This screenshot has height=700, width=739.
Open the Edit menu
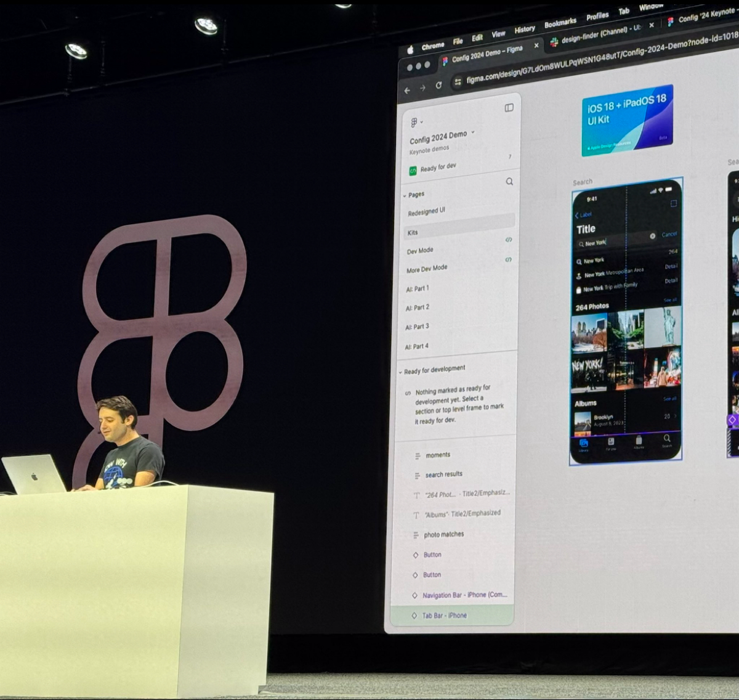pyautogui.click(x=477, y=38)
